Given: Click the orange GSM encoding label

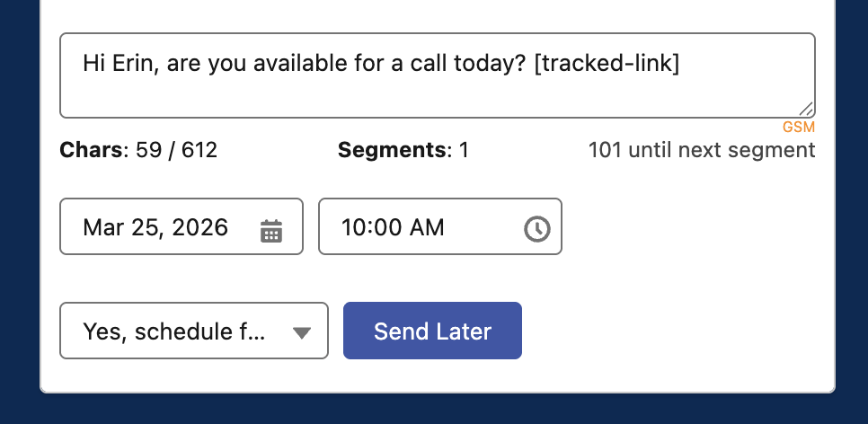Looking at the screenshot, I should 799,128.
